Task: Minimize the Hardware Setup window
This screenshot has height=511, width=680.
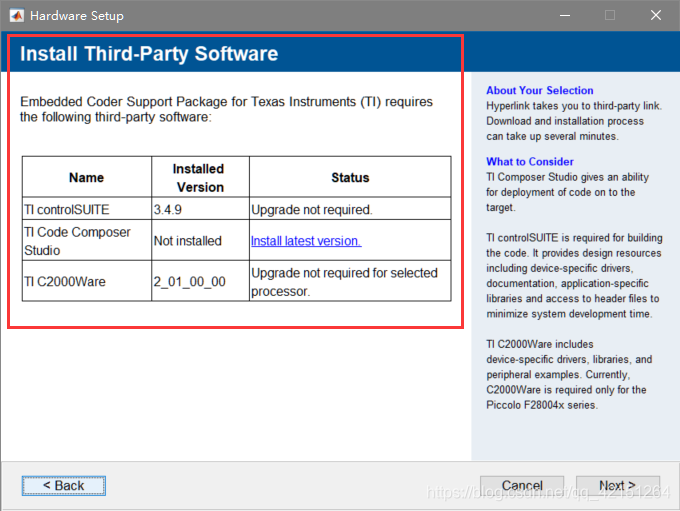Action: (565, 16)
